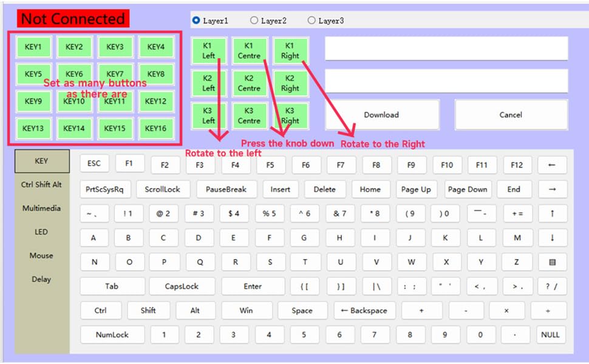Viewport: 589px width, 364px height.
Task: Click the first empty text field
Action: (446, 49)
